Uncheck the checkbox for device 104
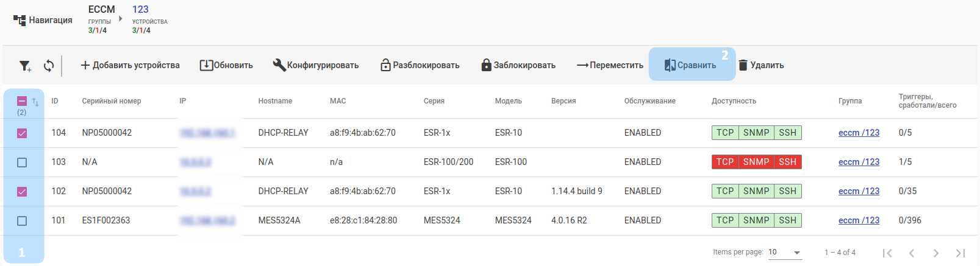 point(22,133)
